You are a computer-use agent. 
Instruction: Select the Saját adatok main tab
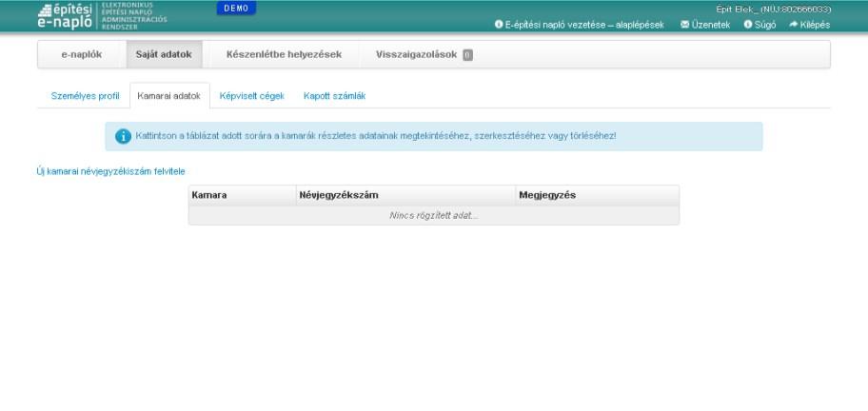pyautogui.click(x=164, y=55)
